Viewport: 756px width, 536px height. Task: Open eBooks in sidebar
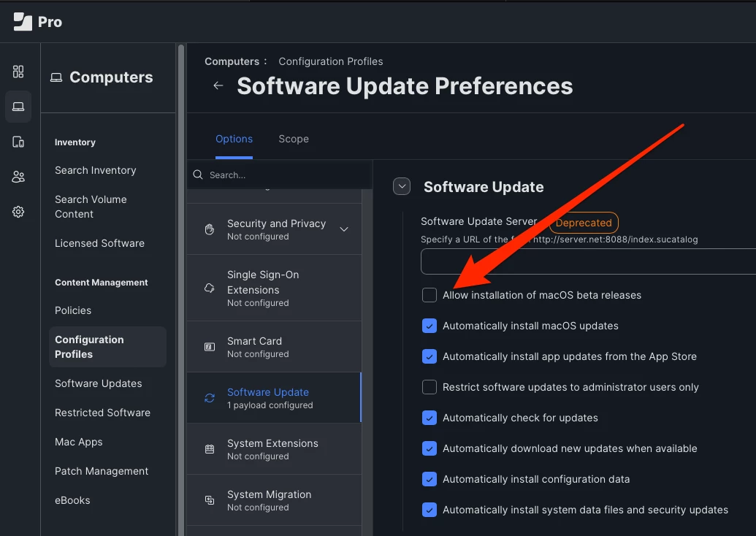(72, 500)
